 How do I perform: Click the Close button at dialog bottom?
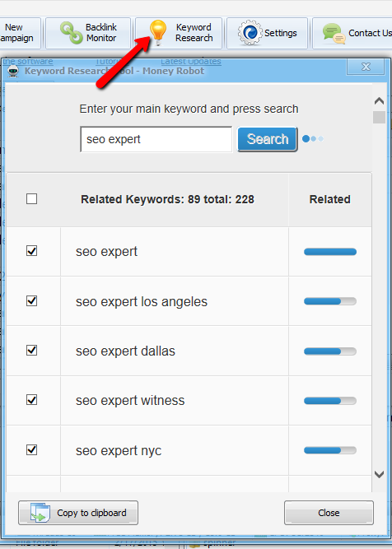(329, 513)
